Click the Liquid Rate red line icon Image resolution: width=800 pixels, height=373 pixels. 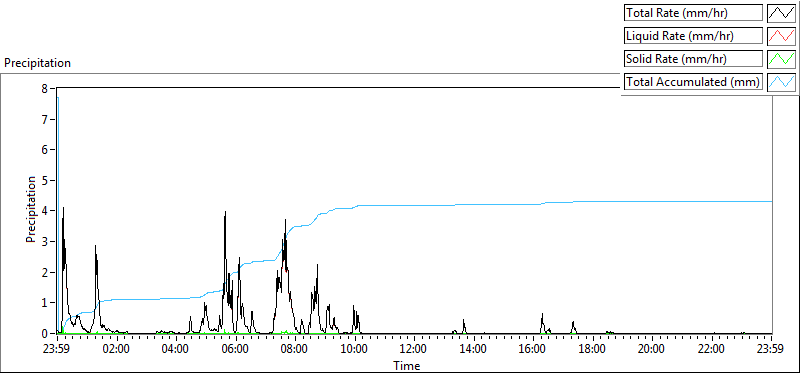[781, 36]
